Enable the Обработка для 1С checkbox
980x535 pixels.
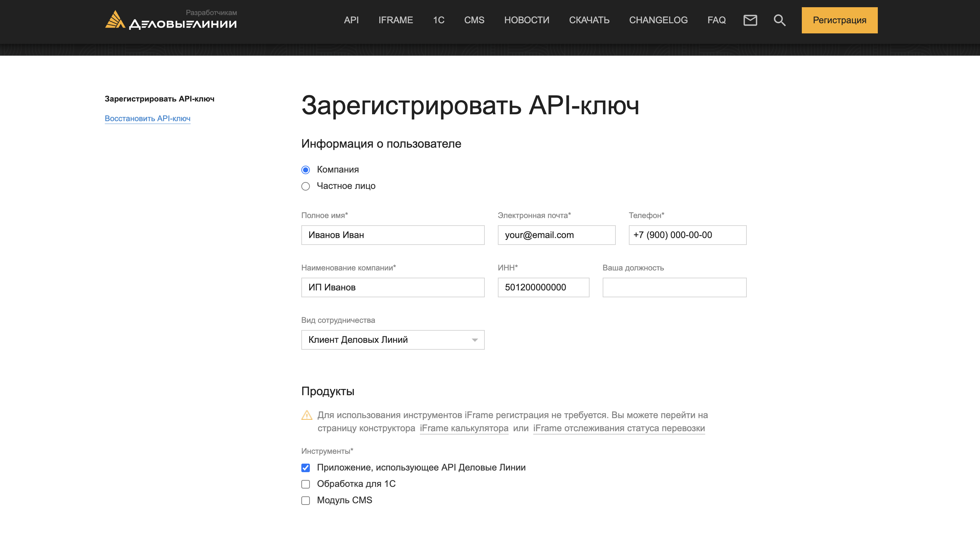(306, 484)
